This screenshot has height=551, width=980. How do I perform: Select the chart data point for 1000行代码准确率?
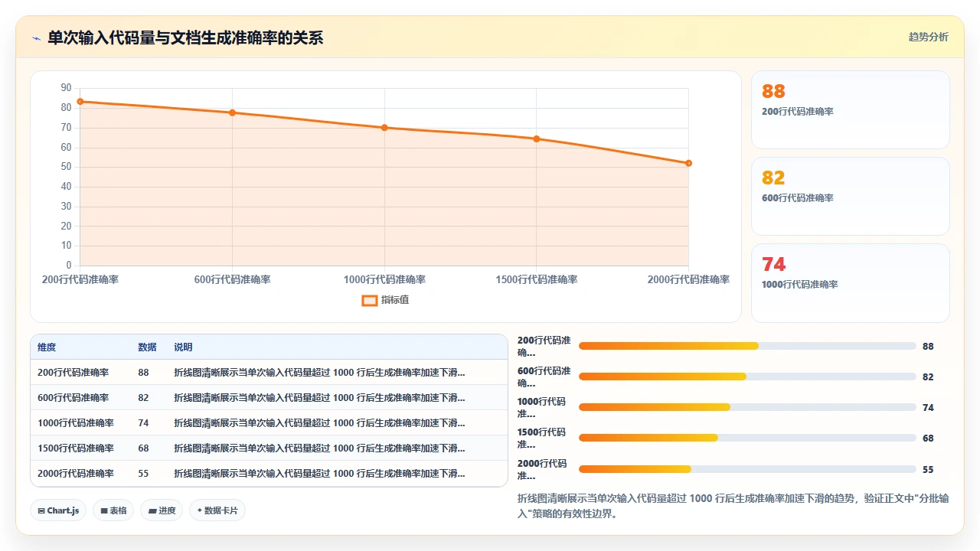click(x=384, y=128)
